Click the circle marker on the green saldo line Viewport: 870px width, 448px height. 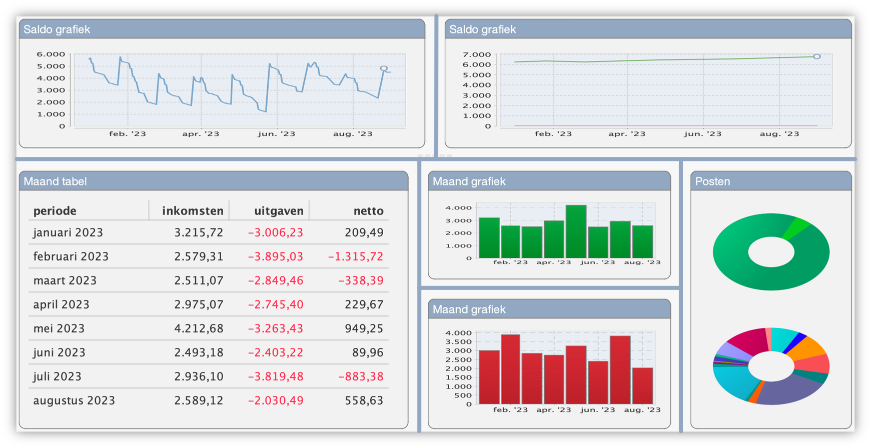[817, 56]
